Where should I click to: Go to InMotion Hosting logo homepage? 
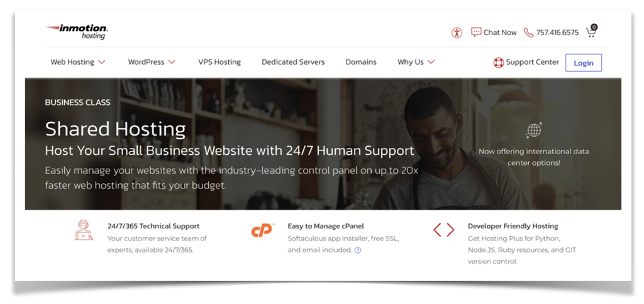[77, 32]
